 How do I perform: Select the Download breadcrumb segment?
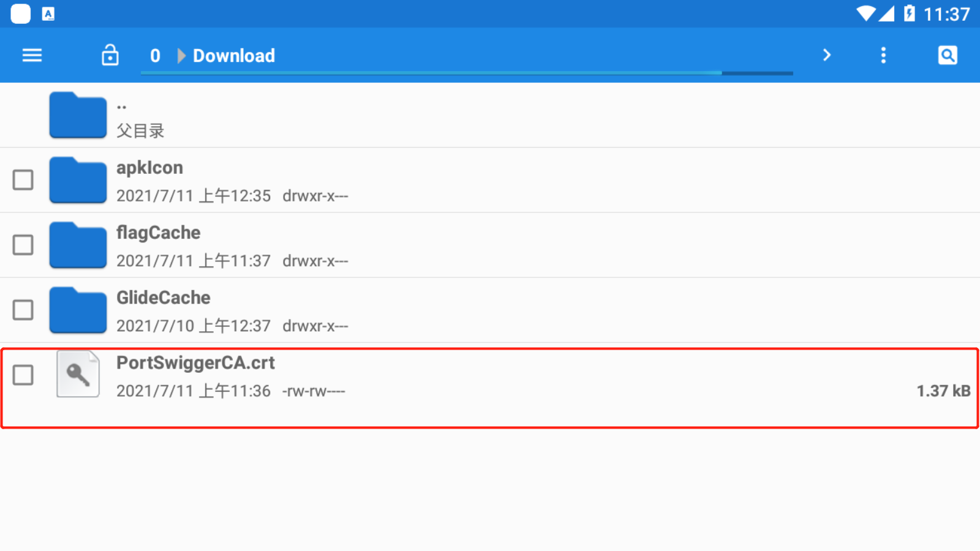pos(234,56)
